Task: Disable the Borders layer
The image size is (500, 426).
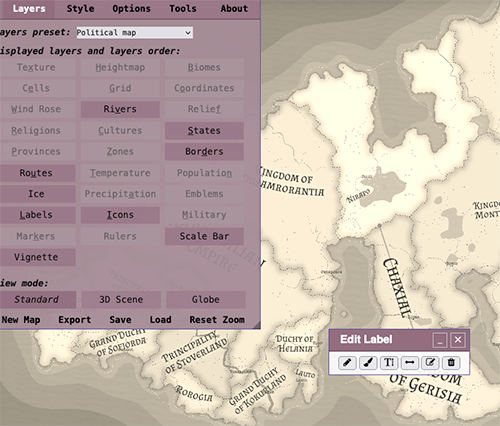Action: point(204,152)
